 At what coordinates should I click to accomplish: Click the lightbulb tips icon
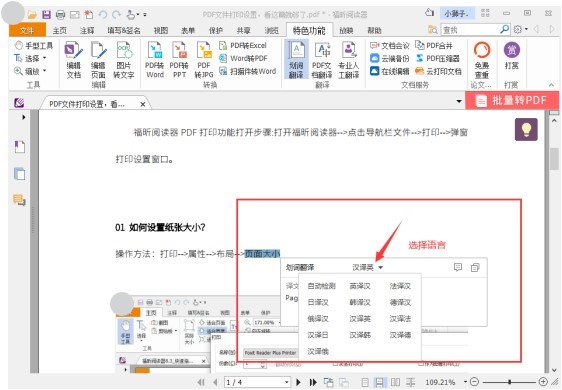526,129
